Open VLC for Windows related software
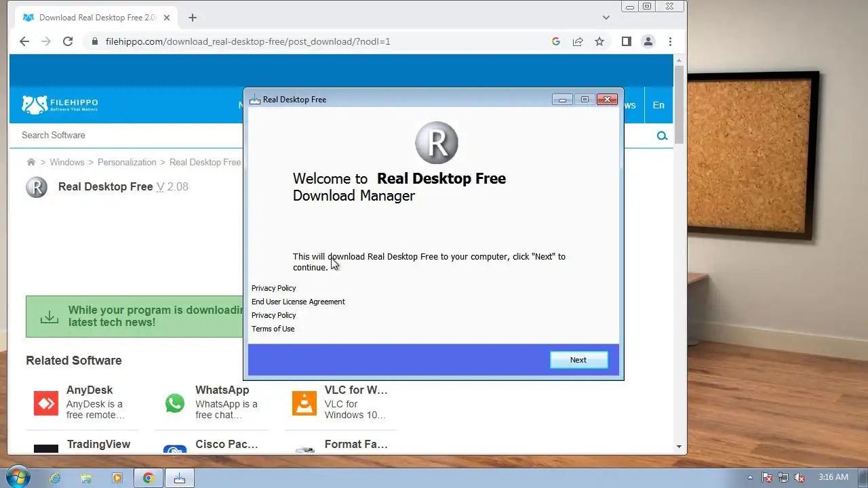This screenshot has width=868, height=488. (x=356, y=390)
